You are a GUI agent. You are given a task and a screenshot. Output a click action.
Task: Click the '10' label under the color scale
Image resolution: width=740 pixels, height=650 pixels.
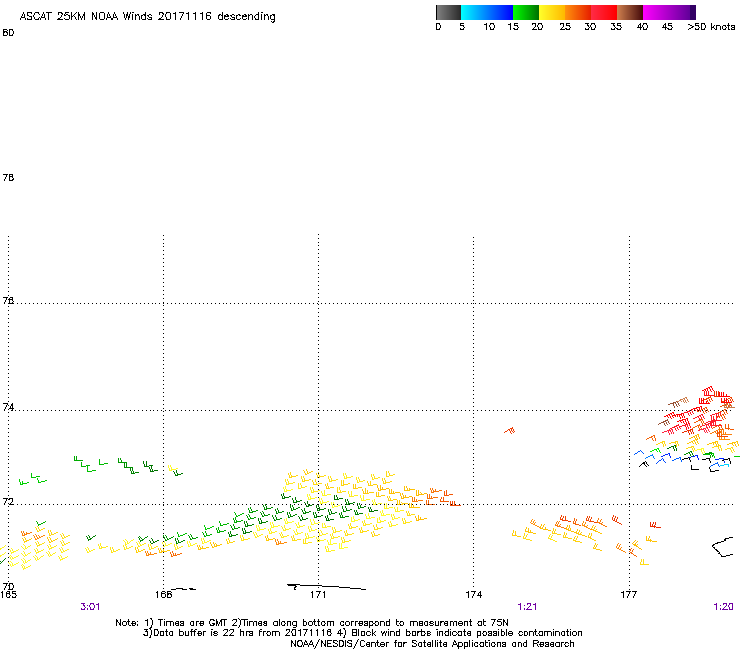point(489,27)
